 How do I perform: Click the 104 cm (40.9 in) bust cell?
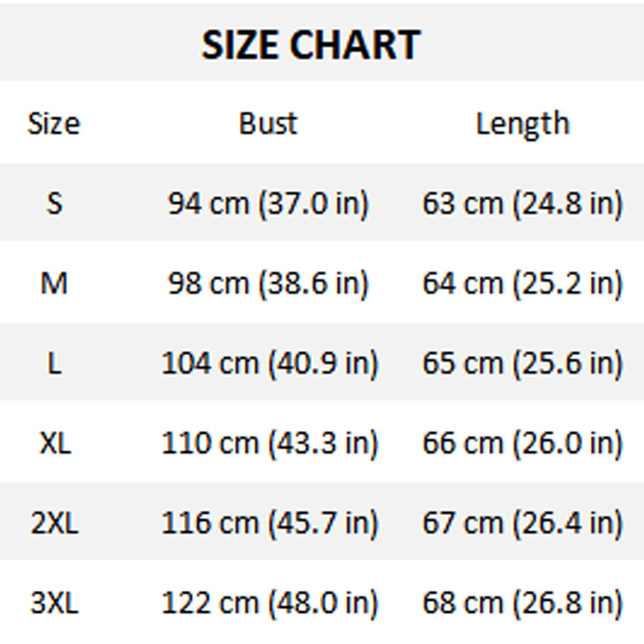pyautogui.click(x=269, y=363)
